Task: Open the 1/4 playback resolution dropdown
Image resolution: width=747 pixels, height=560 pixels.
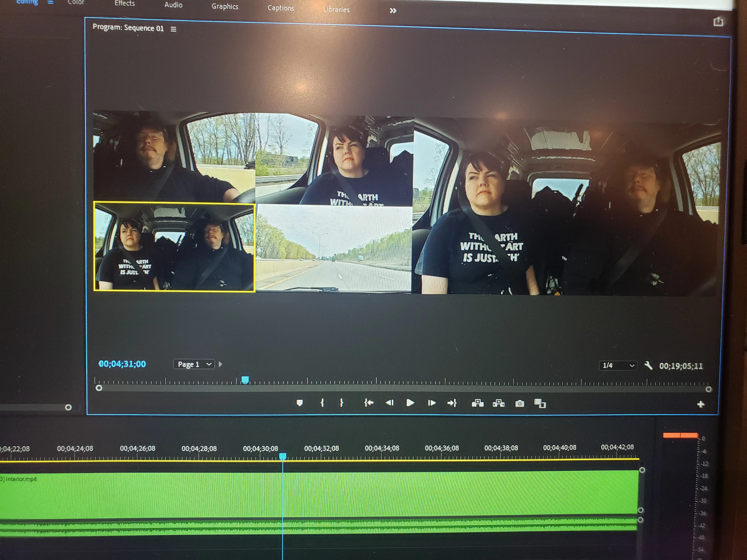Action: pos(618,366)
